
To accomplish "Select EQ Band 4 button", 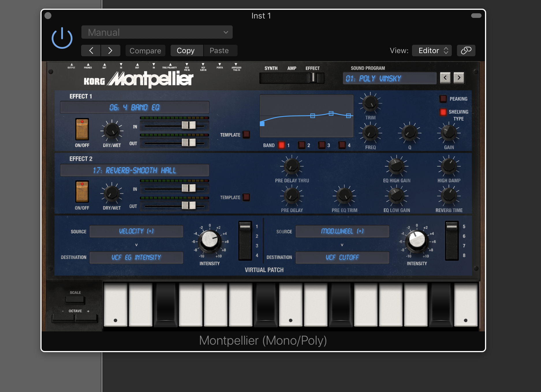I will [342, 145].
